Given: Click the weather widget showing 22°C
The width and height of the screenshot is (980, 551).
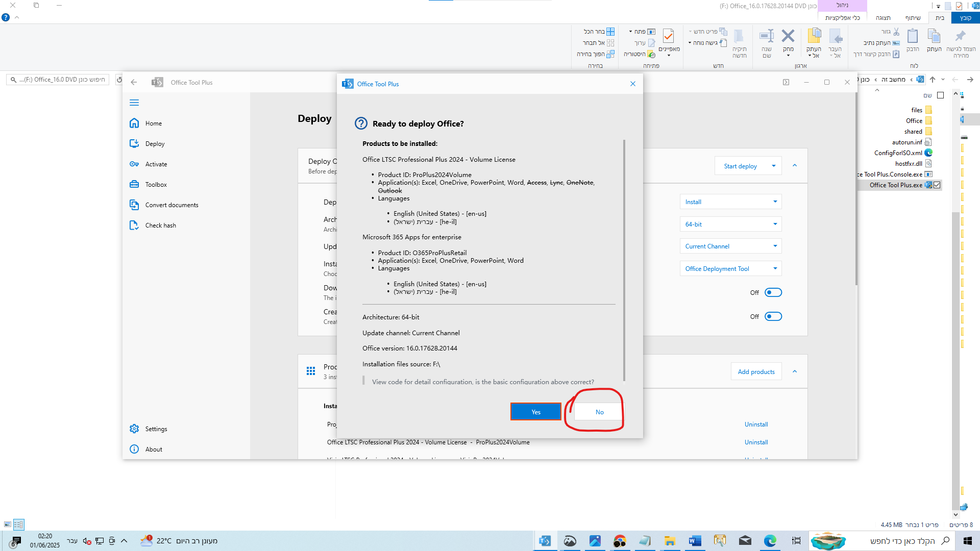Looking at the screenshot, I should 179,541.
